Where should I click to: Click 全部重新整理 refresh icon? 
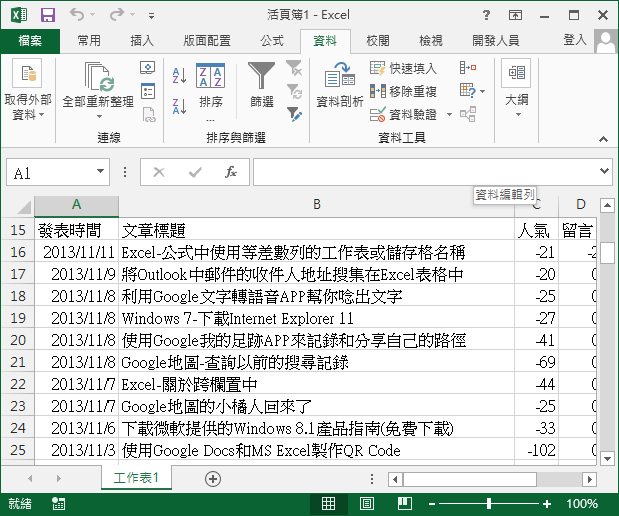point(99,77)
